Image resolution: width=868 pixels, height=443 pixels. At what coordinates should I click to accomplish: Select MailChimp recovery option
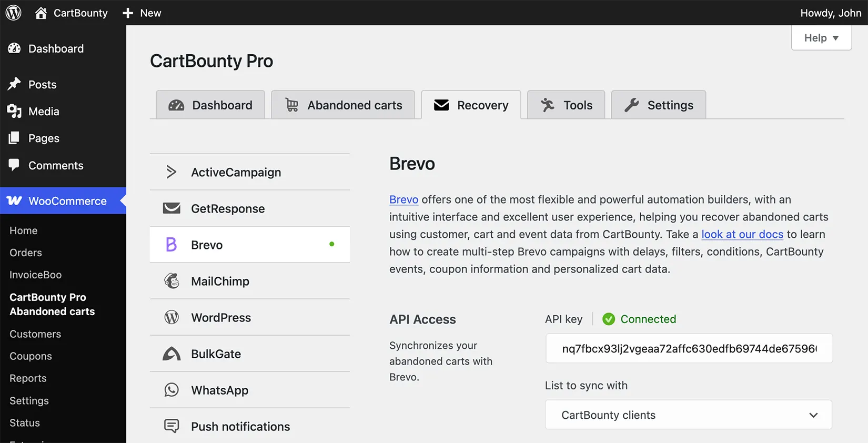pyautogui.click(x=250, y=281)
